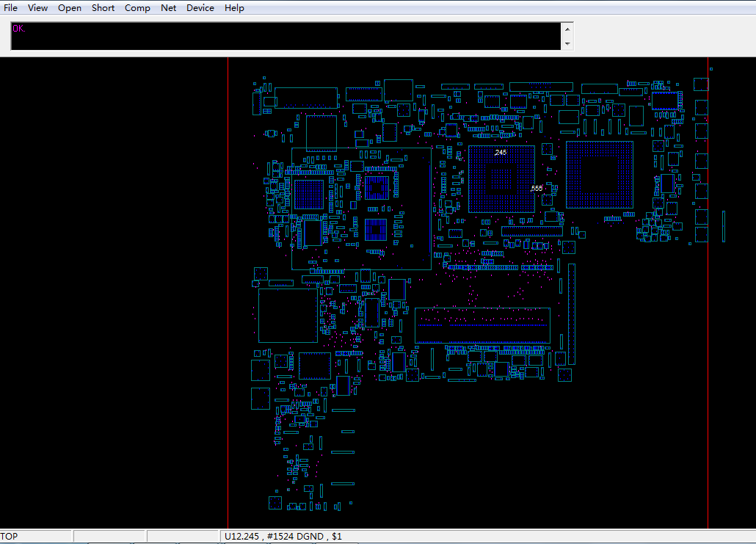Viewport: 756px width, 544px height.
Task: Click inside the black message console showing OK
Action: pos(286,36)
